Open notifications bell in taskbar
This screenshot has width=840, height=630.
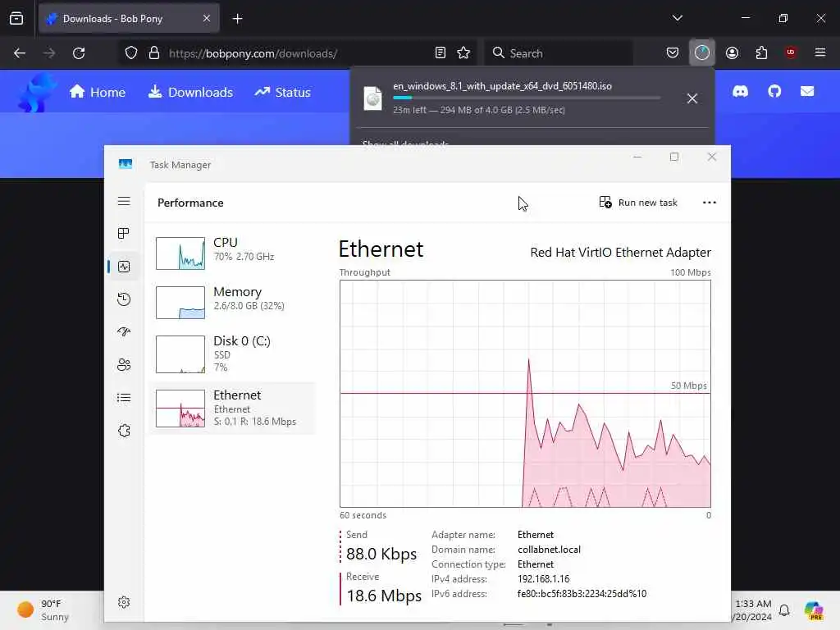point(784,610)
